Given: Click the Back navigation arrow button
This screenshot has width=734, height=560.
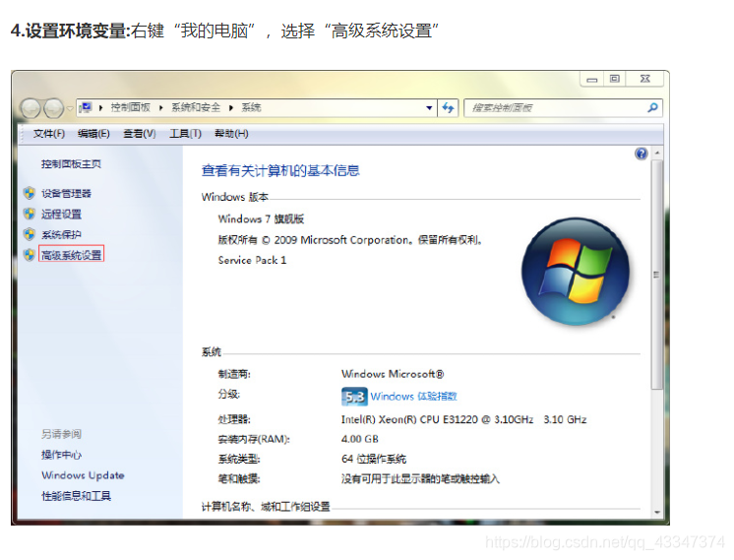Looking at the screenshot, I should [x=31, y=109].
